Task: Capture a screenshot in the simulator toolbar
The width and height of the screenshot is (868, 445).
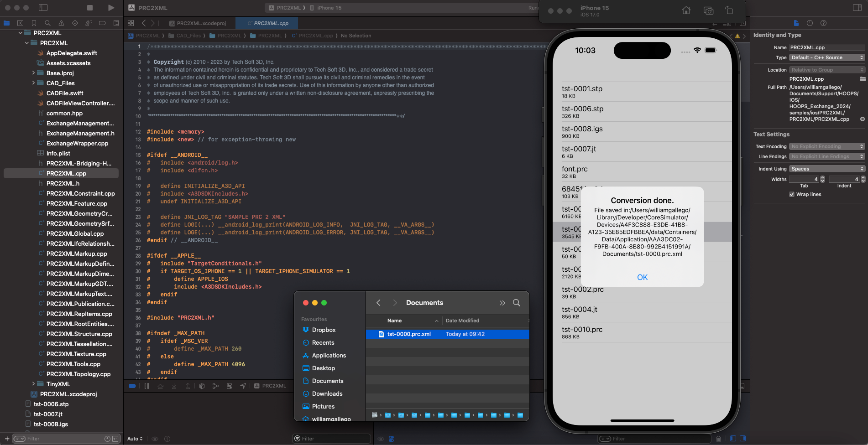Action: coord(708,10)
